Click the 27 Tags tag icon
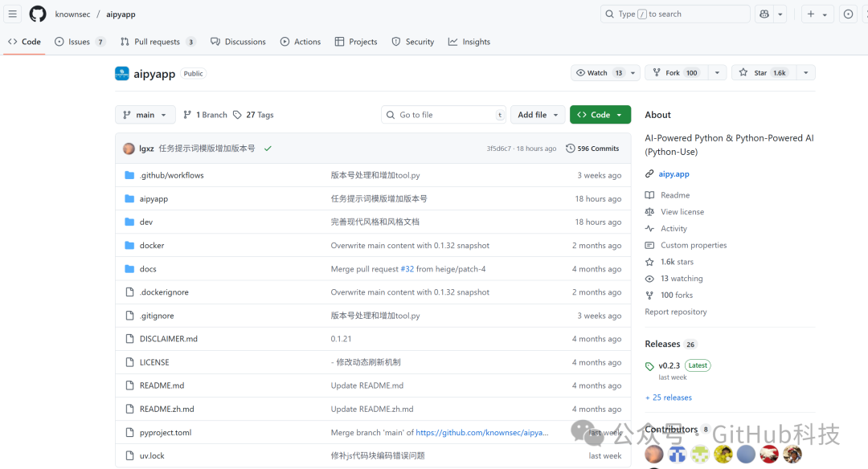 (x=237, y=115)
